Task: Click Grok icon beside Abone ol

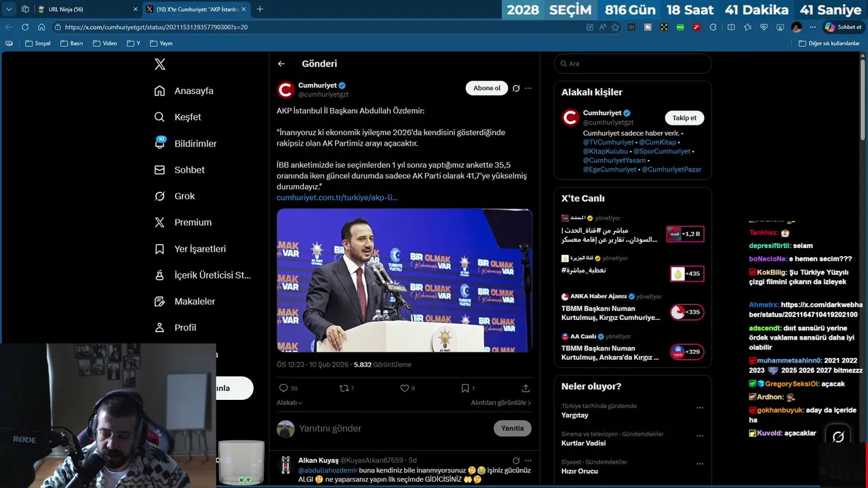Action: coord(516,88)
